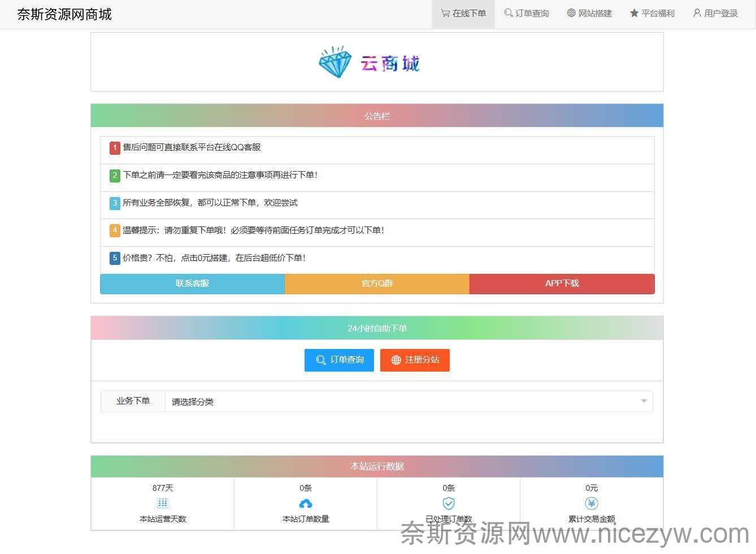Click the orange 注册分站 button
This screenshot has width=756, height=554.
(415, 360)
